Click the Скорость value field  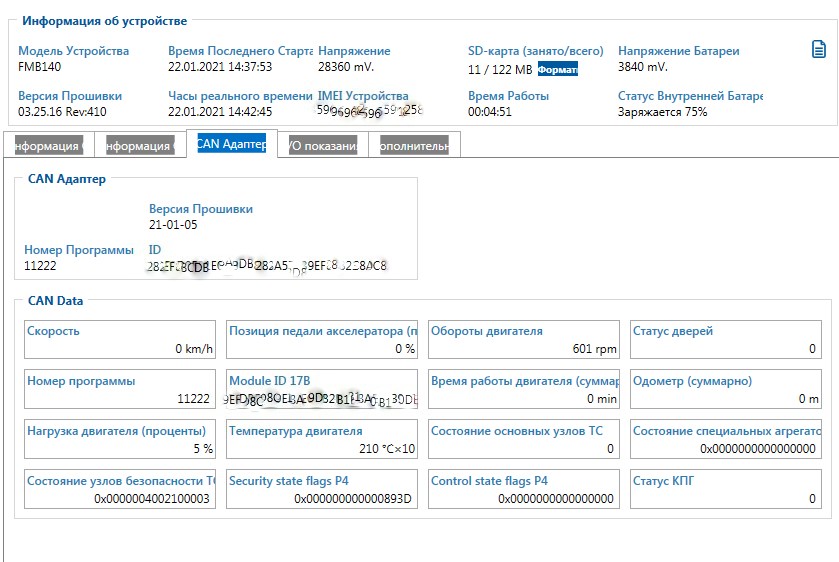(120, 339)
